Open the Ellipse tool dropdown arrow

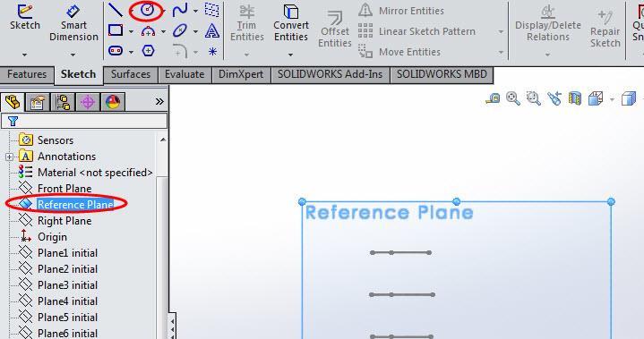(x=195, y=31)
